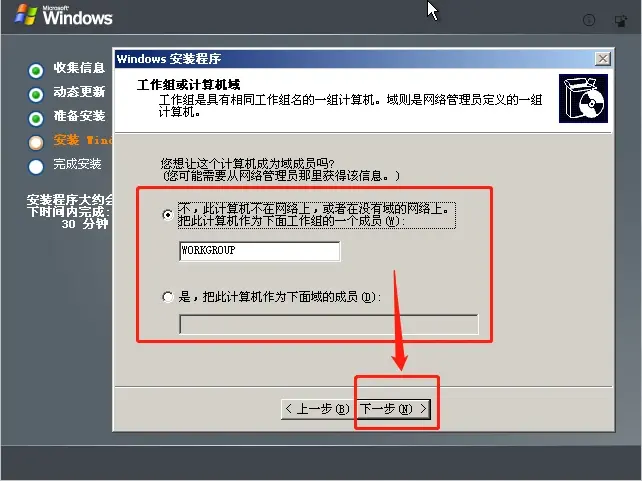The width and height of the screenshot is (642, 481).
Task: Click the 收集信息 step indicator
Action: pyautogui.click(x=36, y=70)
